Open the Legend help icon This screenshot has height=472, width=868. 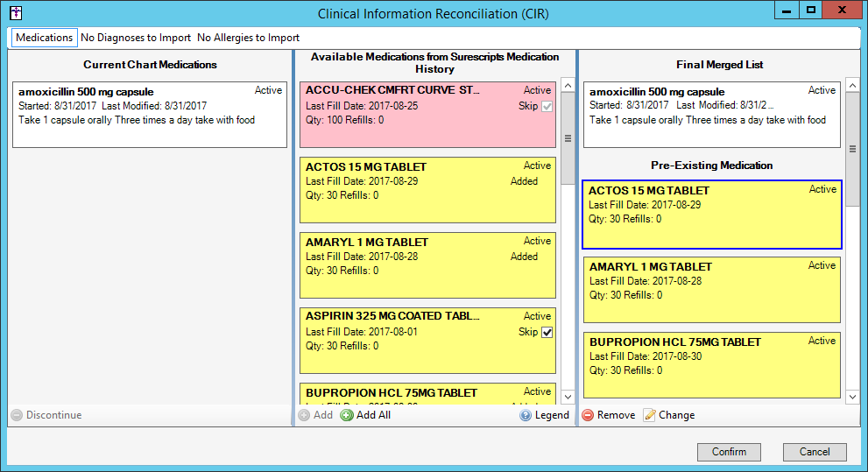click(x=526, y=415)
